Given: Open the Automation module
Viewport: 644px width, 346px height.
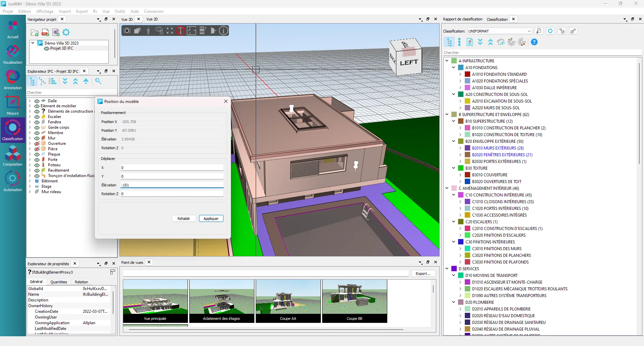Looking at the screenshot, I should click(13, 181).
